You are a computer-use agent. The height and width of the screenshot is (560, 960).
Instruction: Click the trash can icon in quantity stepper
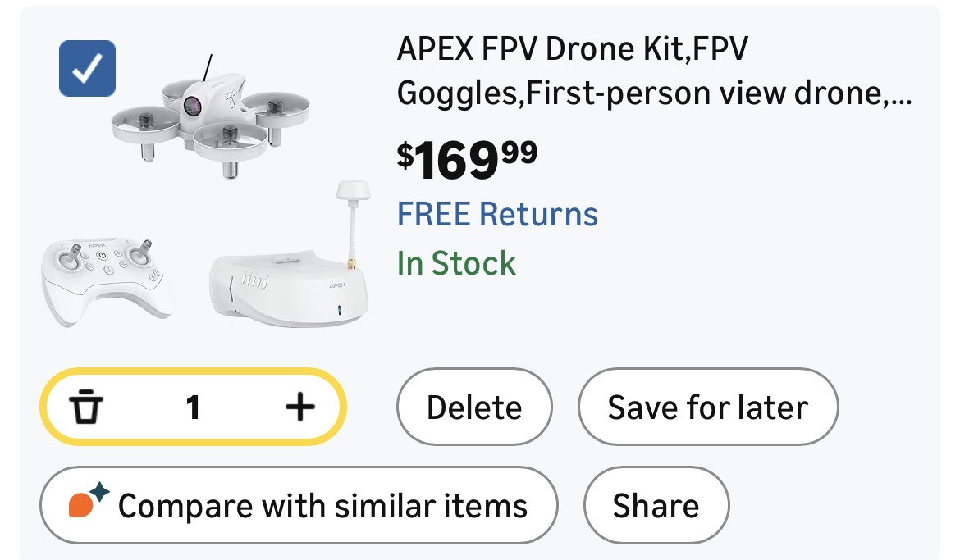[85, 407]
